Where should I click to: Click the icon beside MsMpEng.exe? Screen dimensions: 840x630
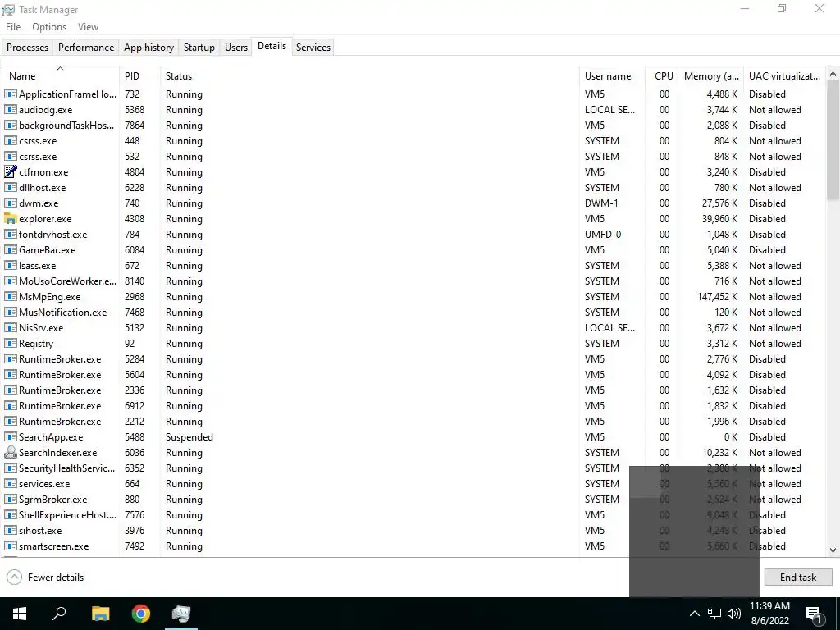click(10, 297)
